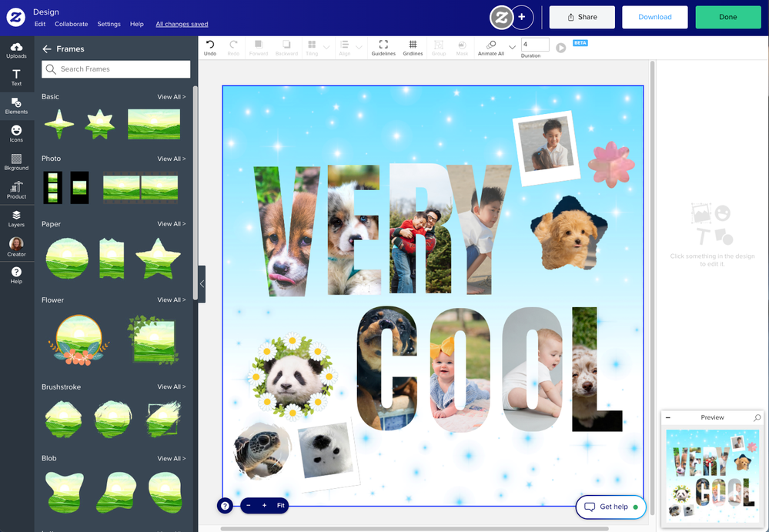Expand the Animate All dropdown arrow
The height and width of the screenshot is (532, 769).
click(x=512, y=48)
